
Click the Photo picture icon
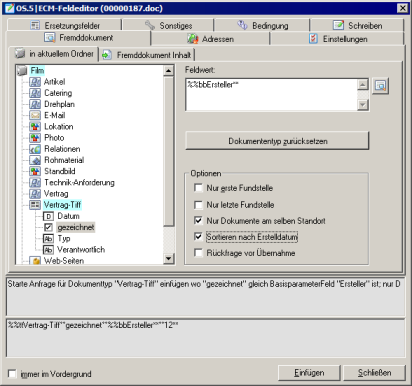pos(35,138)
